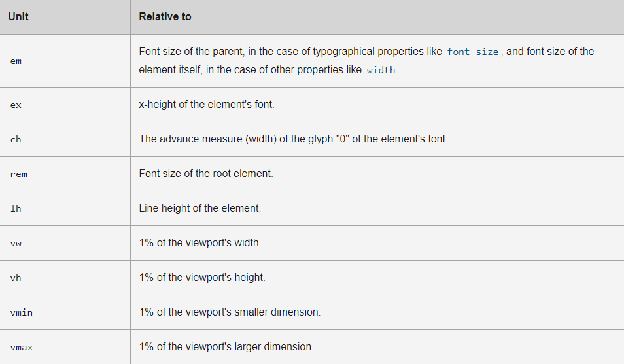The height and width of the screenshot is (364, 624).
Task: Select the ex unit cell
Action: pyautogui.click(x=65, y=105)
